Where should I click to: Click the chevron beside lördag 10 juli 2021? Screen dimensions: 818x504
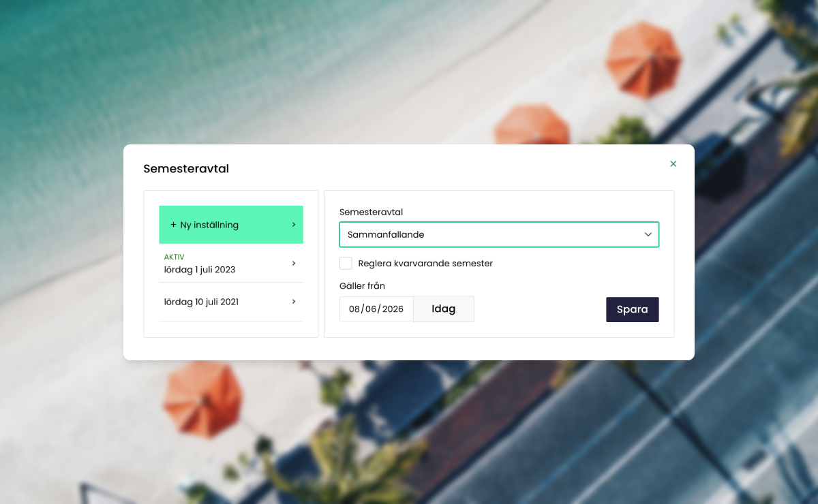[x=294, y=302]
